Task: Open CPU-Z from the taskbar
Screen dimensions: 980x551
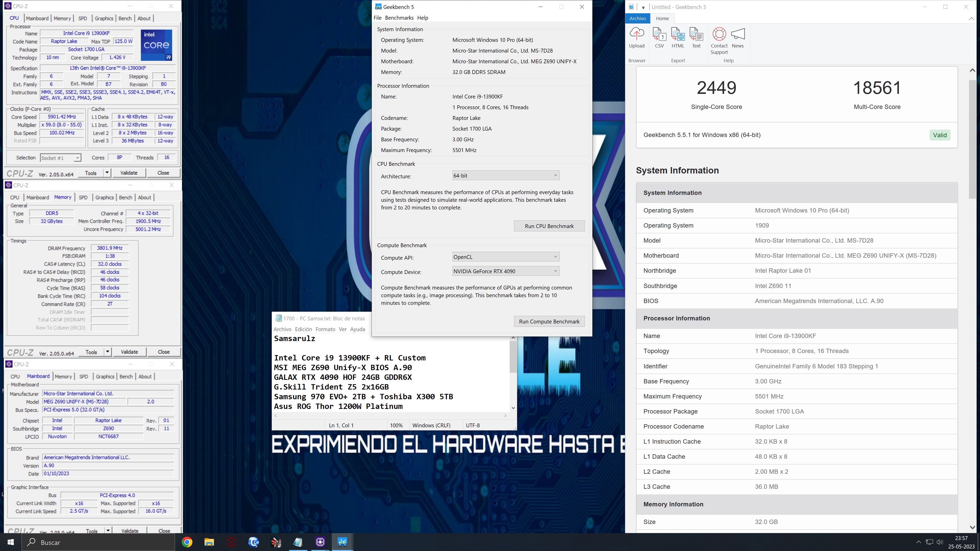Action: (x=320, y=542)
